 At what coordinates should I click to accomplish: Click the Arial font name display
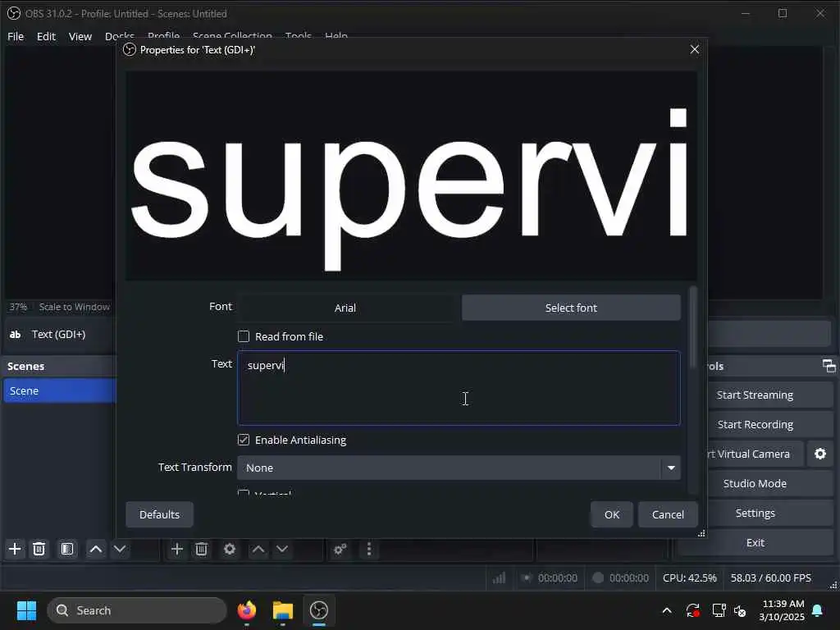coord(345,308)
